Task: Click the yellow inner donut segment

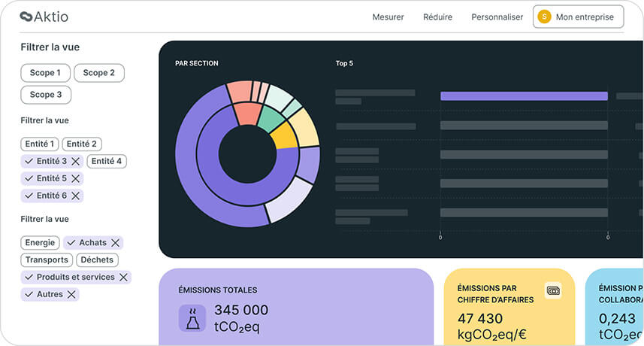Action: click(284, 137)
